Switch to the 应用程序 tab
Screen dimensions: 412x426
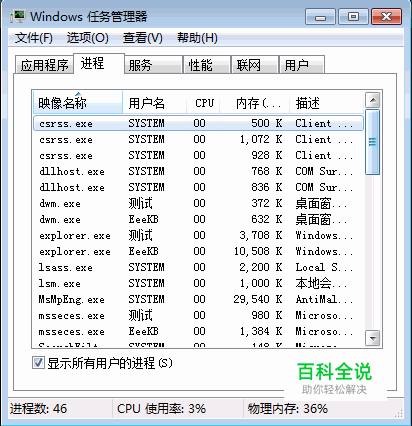pos(44,65)
